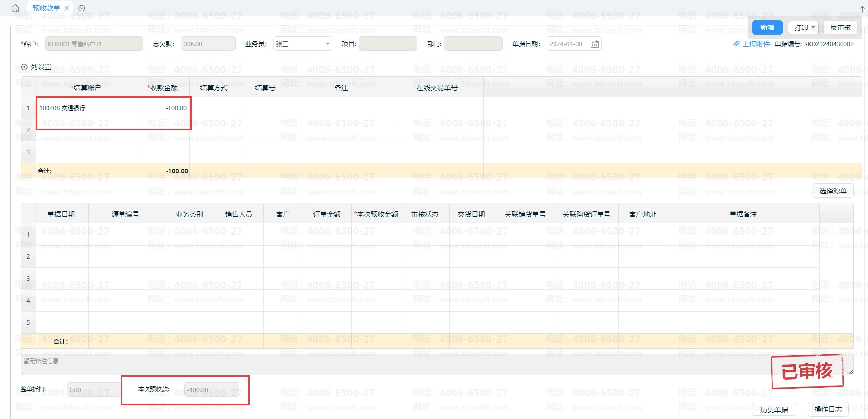868x419 pixels.
Task: Open 列设置 column settings gear icon
Action: click(24, 67)
